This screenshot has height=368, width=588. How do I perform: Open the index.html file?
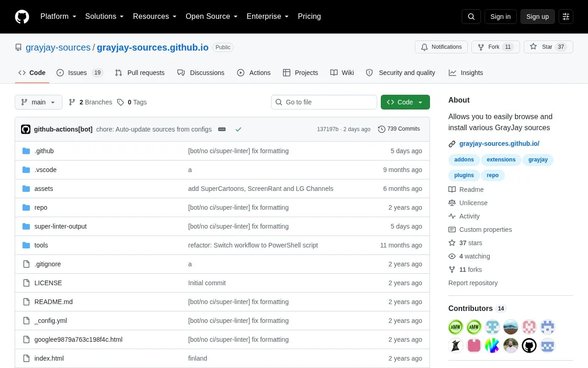click(x=49, y=358)
